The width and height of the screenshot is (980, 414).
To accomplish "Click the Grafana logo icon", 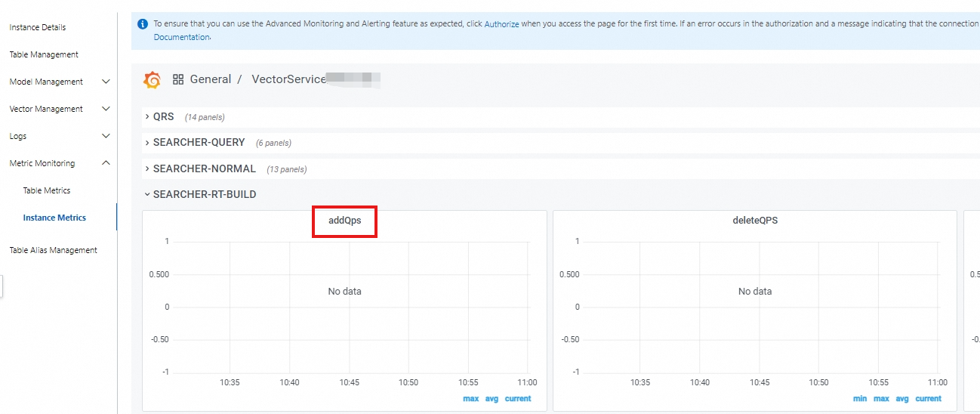I will pos(152,79).
